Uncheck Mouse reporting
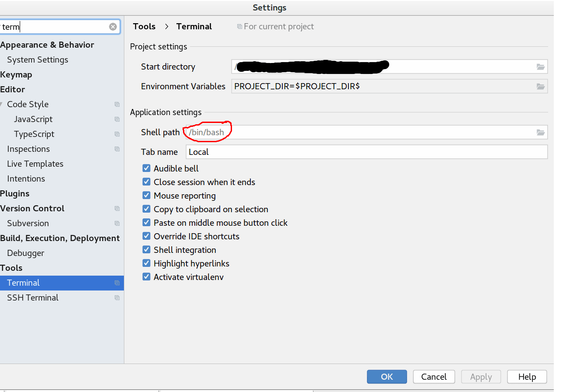The height and width of the screenshot is (392, 570). pyautogui.click(x=146, y=195)
